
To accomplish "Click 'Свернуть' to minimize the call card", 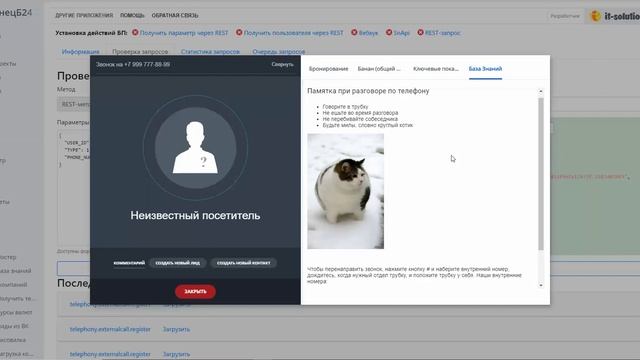I will tap(282, 64).
